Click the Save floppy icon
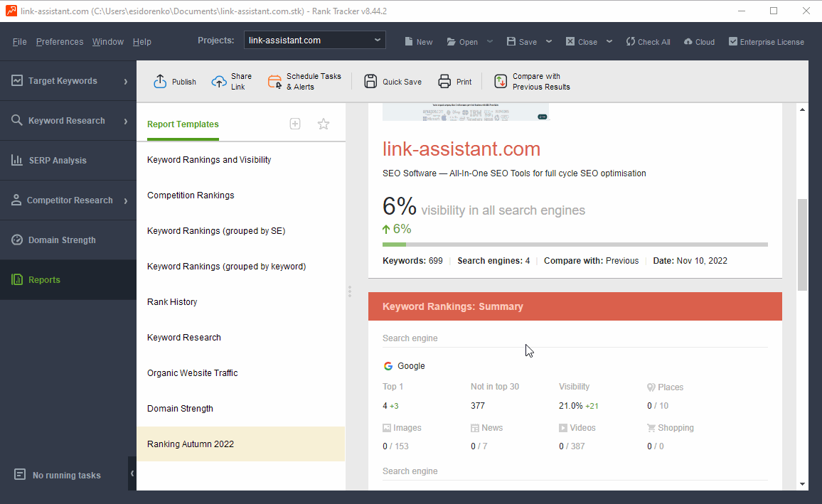 click(511, 41)
